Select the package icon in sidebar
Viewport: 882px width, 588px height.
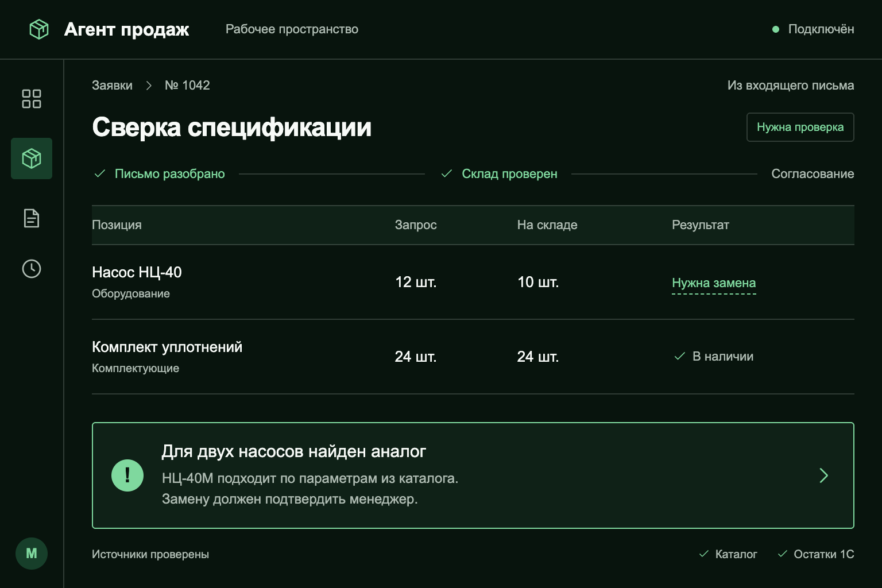pos(32,158)
